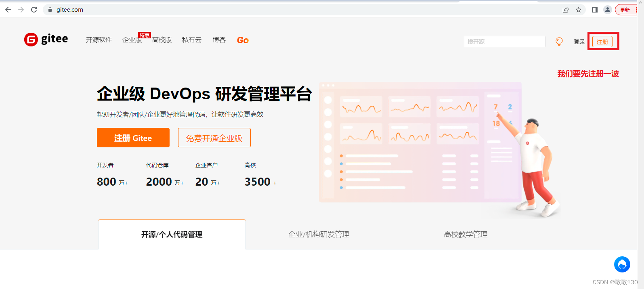Click the browser forward arrow
The width and height of the screenshot is (644, 289).
(x=21, y=10)
